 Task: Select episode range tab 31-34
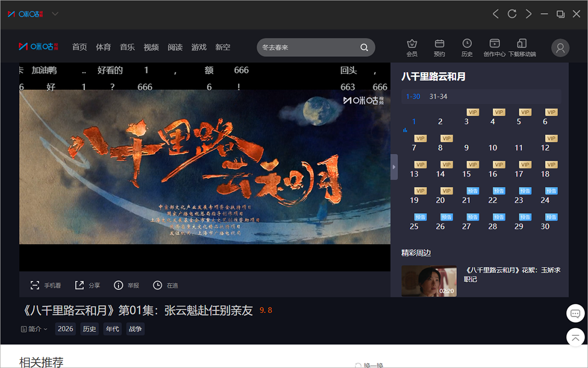[x=438, y=96]
